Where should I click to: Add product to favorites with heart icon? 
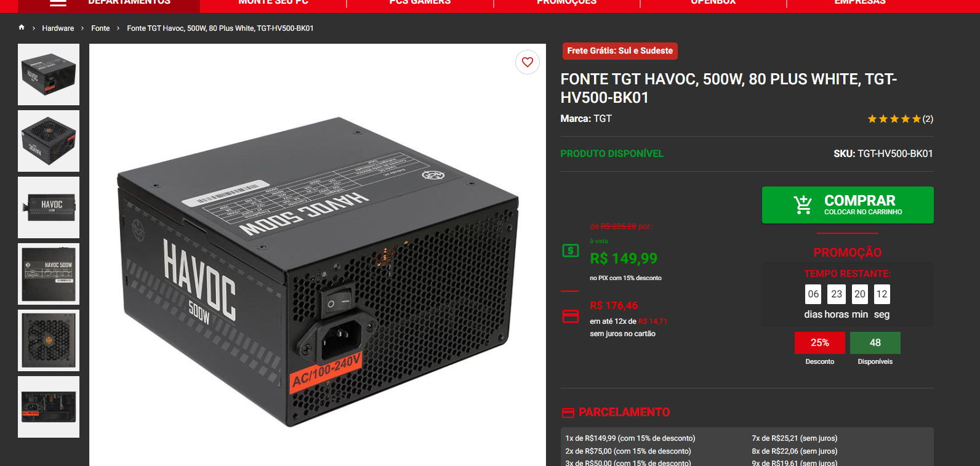[528, 62]
